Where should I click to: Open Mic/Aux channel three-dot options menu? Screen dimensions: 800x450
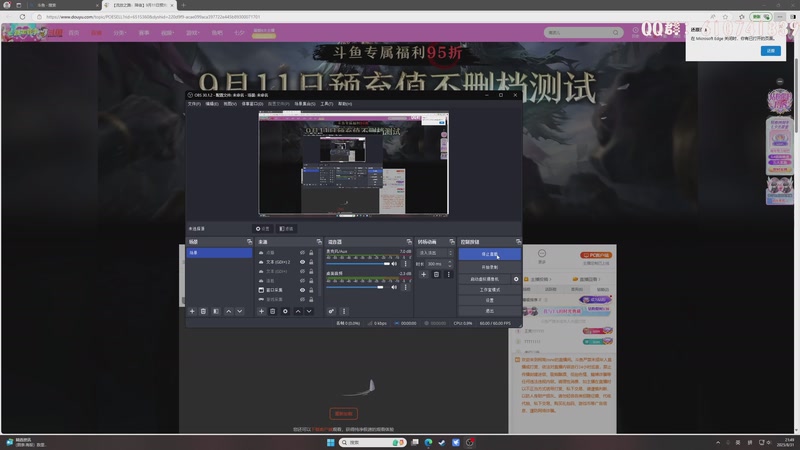point(406,264)
